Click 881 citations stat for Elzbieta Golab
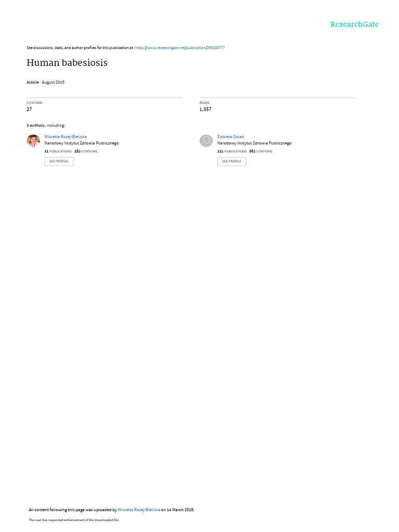Viewport: 399px width, 532px height. click(x=261, y=151)
